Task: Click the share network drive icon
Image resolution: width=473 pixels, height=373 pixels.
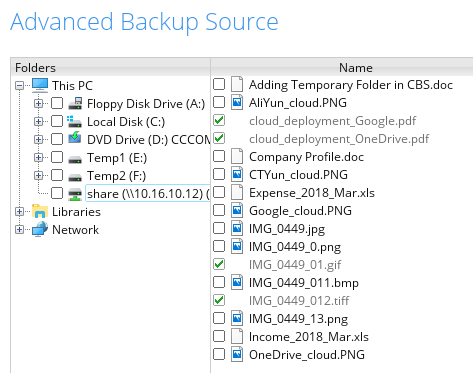Action: click(75, 193)
